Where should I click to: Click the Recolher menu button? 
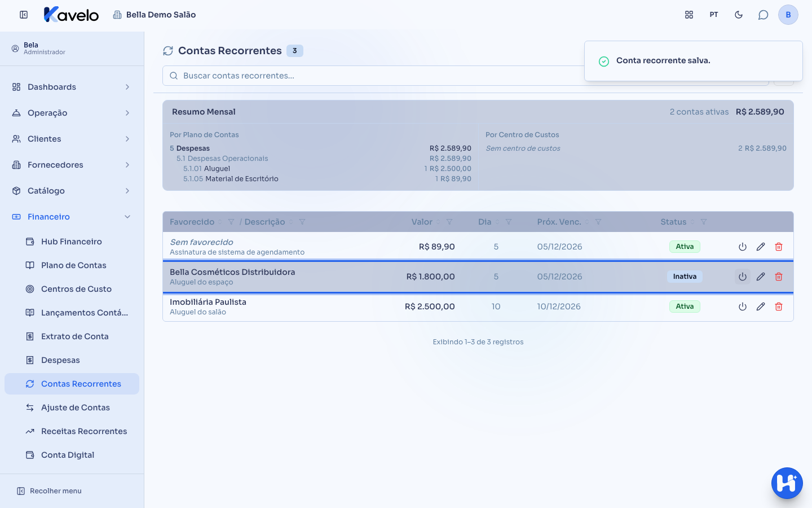(x=50, y=491)
